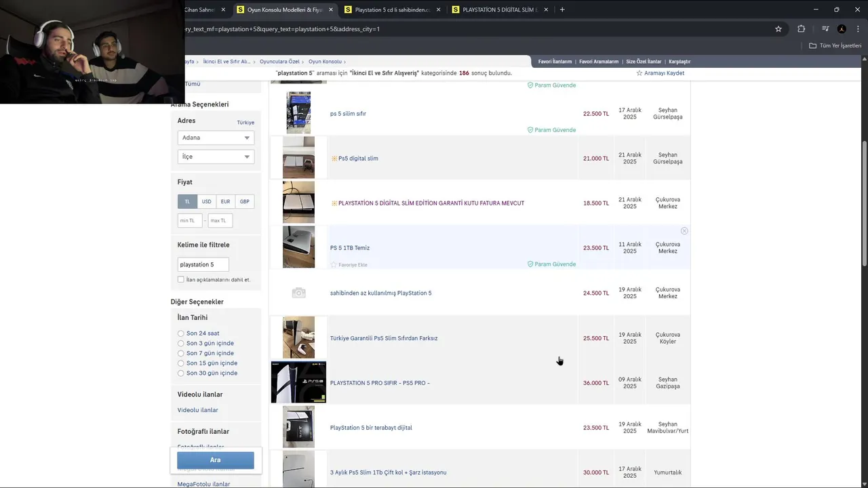Close the Oyun Konsolu Modelleri tab
The height and width of the screenshot is (488, 868).
(331, 9)
